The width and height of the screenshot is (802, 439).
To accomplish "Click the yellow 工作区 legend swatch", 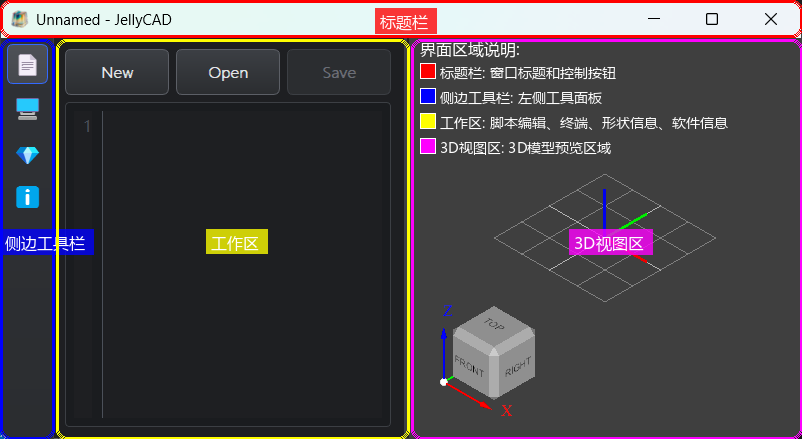I will 428,122.
